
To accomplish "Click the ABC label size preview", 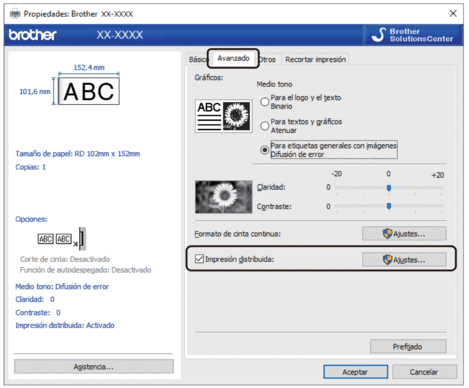I will coord(89,91).
